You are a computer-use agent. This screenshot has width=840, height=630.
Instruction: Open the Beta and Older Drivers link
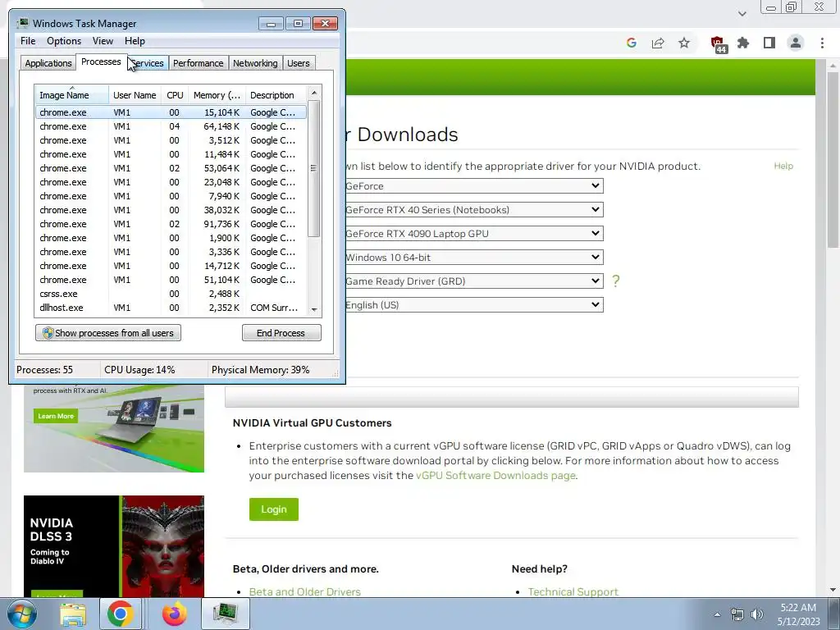coord(305,591)
